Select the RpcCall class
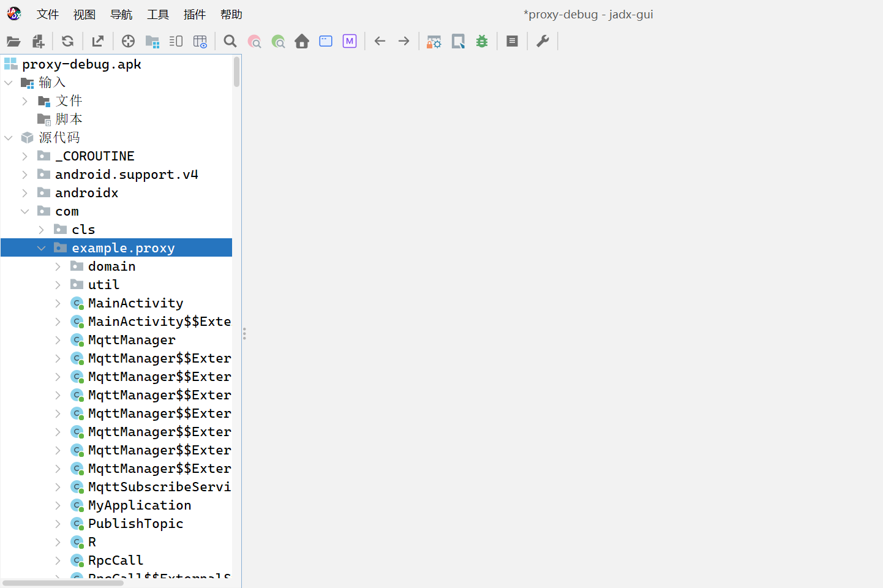The width and height of the screenshot is (883, 588). [116, 560]
